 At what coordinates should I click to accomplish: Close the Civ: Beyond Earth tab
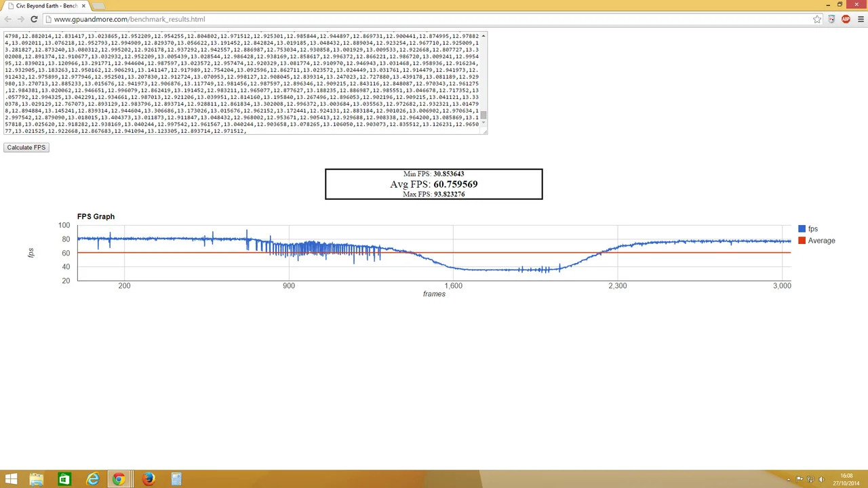click(83, 5)
